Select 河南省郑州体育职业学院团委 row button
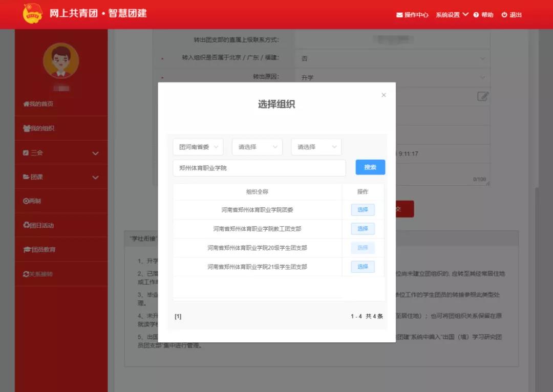 [363, 210]
